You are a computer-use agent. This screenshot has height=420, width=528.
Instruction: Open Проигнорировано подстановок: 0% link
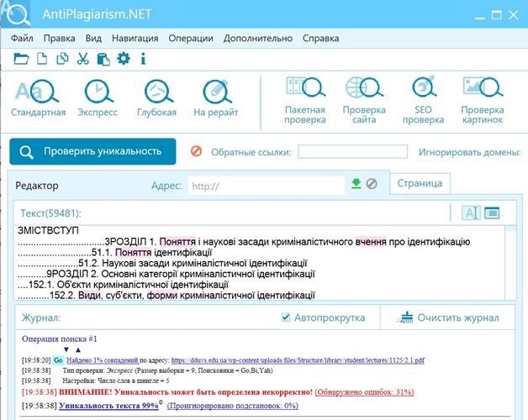233,406
